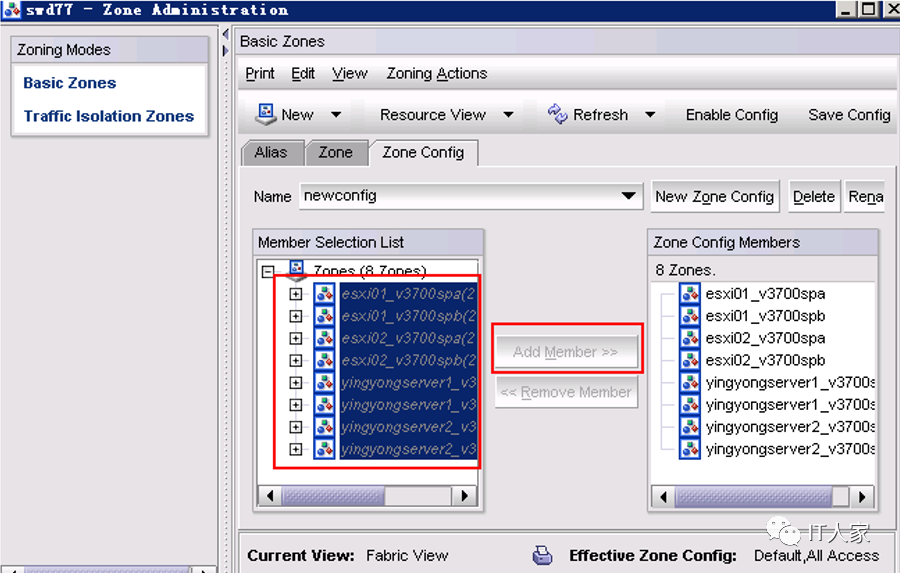Screen dimensions: 900x573
Task: Click left arrow of Zone Config Members scrollbar
Action: tap(664, 497)
